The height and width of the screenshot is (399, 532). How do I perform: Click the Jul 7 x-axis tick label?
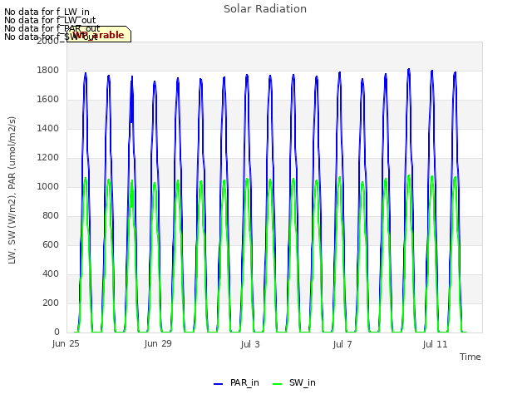[342, 344]
